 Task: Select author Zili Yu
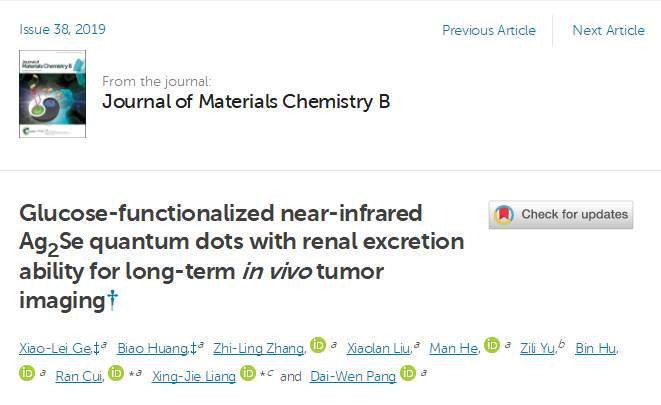537,349
